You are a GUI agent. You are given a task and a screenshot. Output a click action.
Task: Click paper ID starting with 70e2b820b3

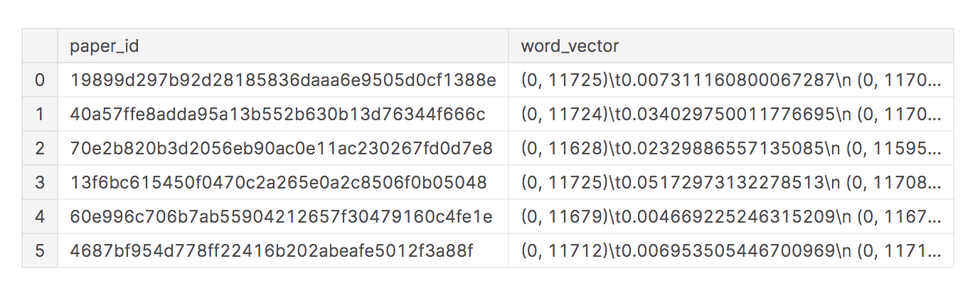(282, 149)
